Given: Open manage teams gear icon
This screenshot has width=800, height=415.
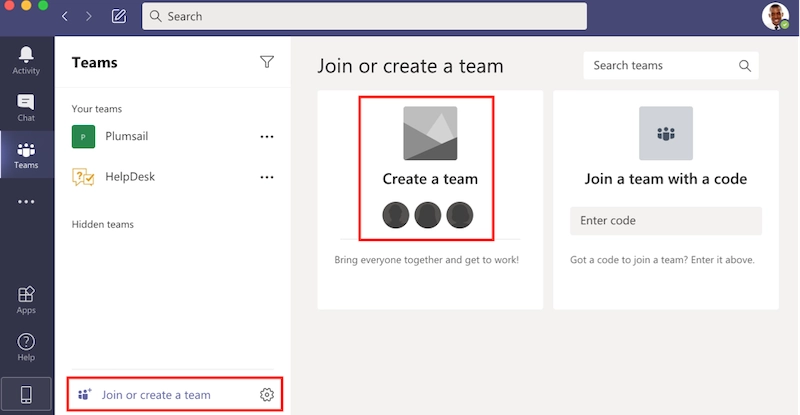Looking at the screenshot, I should (x=267, y=395).
